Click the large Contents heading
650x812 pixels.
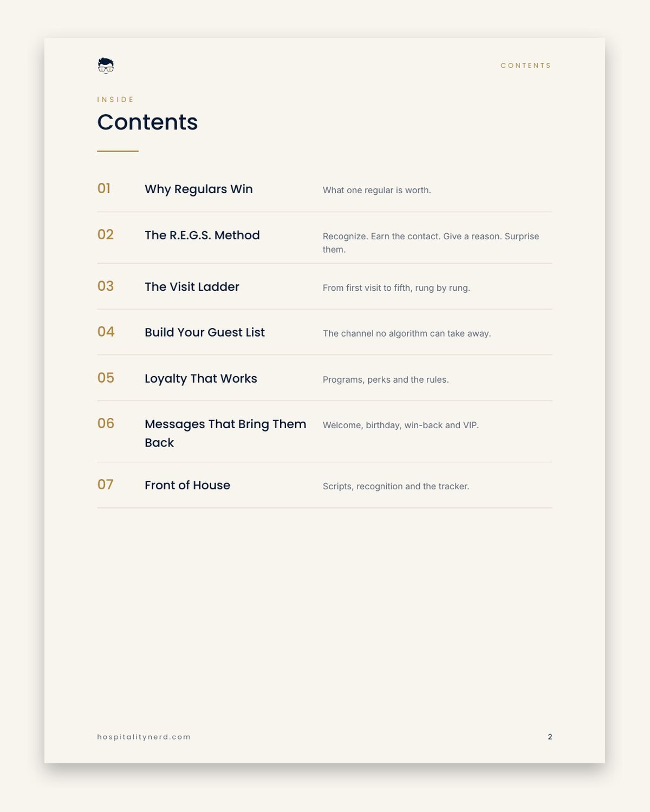[147, 122]
